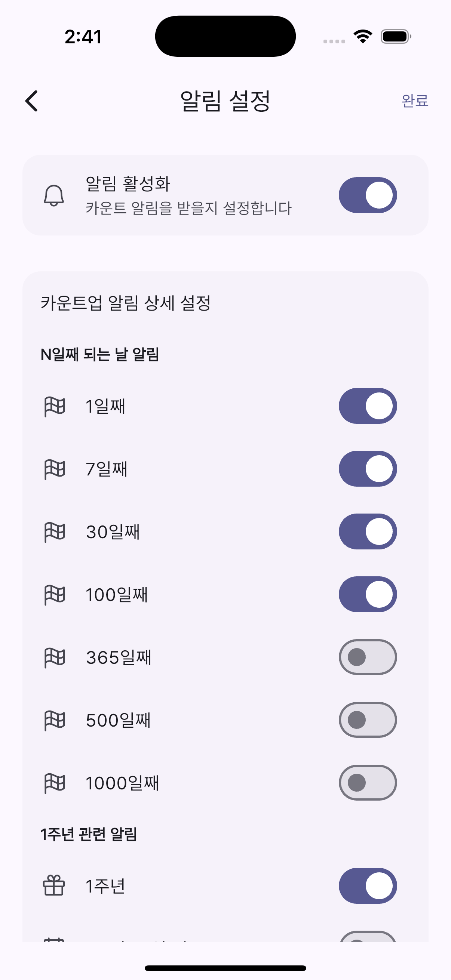This screenshot has height=980, width=451.
Task: Tap the 카운트업 알림 상세 설정 header
Action: [x=126, y=303]
